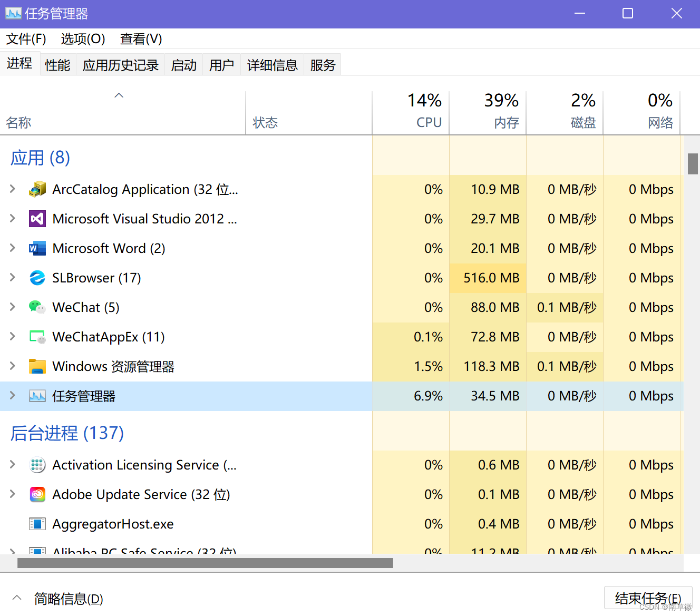Image resolution: width=700 pixels, height=616 pixels.
Task: Click the Activation Licensing Service icon
Action: coord(37,465)
